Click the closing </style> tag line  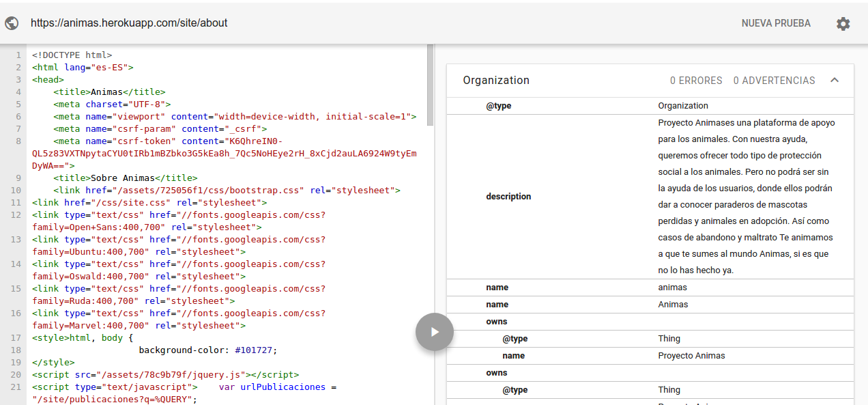click(x=53, y=363)
